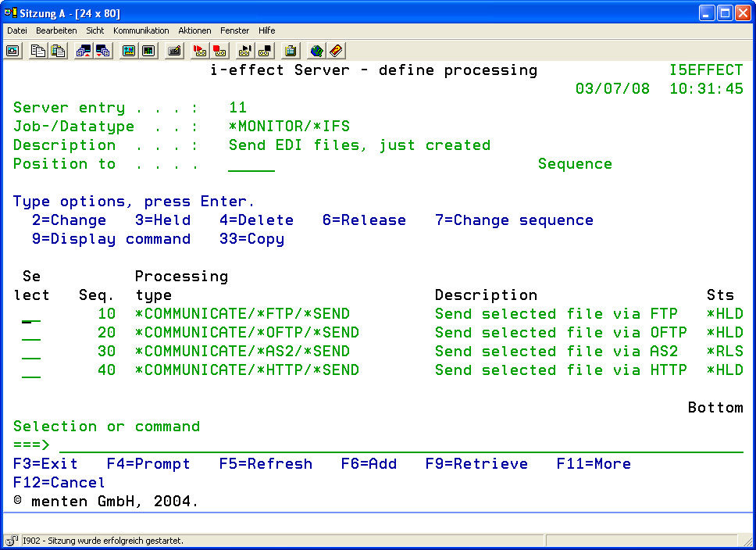Open the help index icon in toolbar
Image resolution: width=756 pixels, height=550 pixels.
[x=336, y=51]
